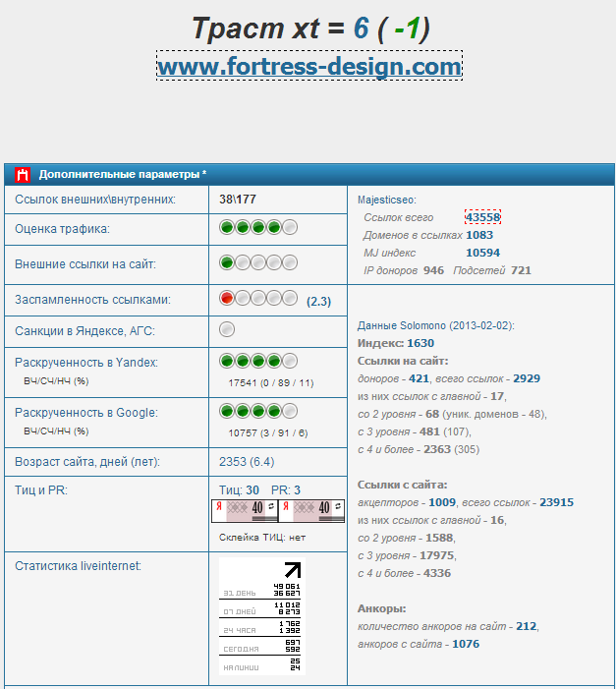The height and width of the screenshot is (689, 616).
Task: Click the first Yandex TIC 40 badge
Action: [x=245, y=511]
